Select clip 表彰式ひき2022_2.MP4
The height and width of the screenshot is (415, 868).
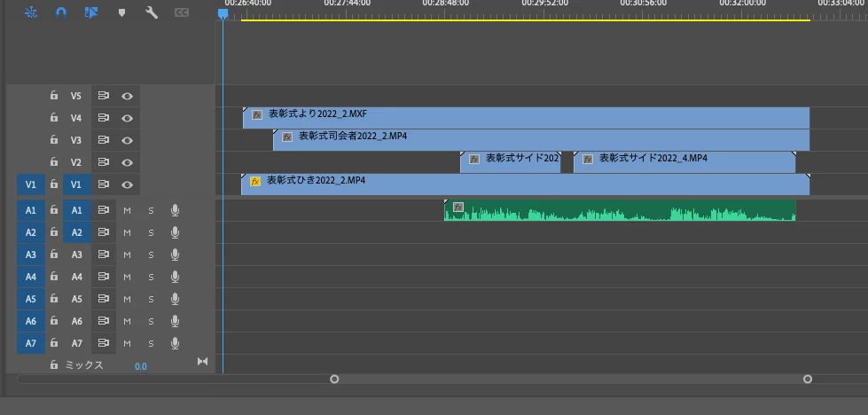(526, 184)
